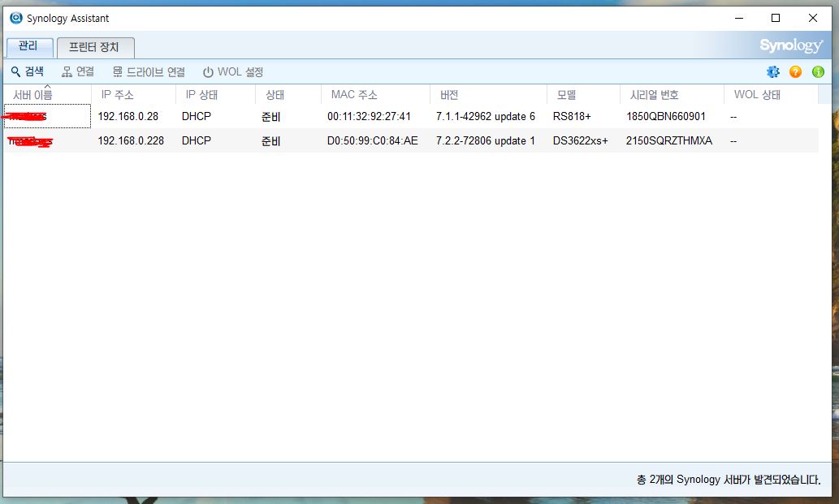Sort by the IP 주소 column header
Image resolution: width=839 pixels, height=504 pixels.
coord(133,95)
